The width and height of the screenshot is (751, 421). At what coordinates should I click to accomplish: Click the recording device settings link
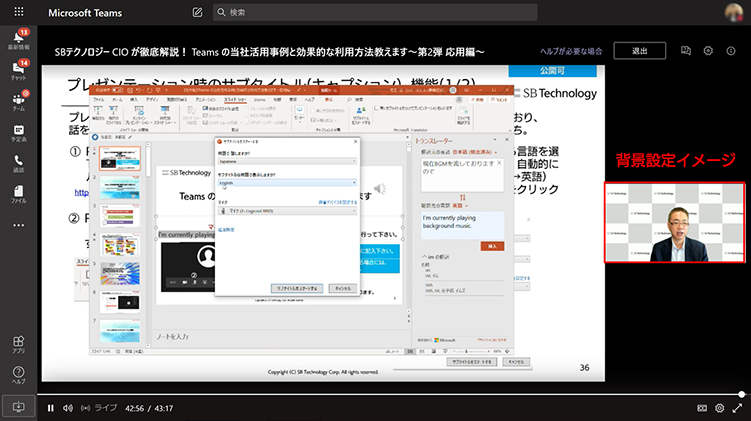click(338, 203)
